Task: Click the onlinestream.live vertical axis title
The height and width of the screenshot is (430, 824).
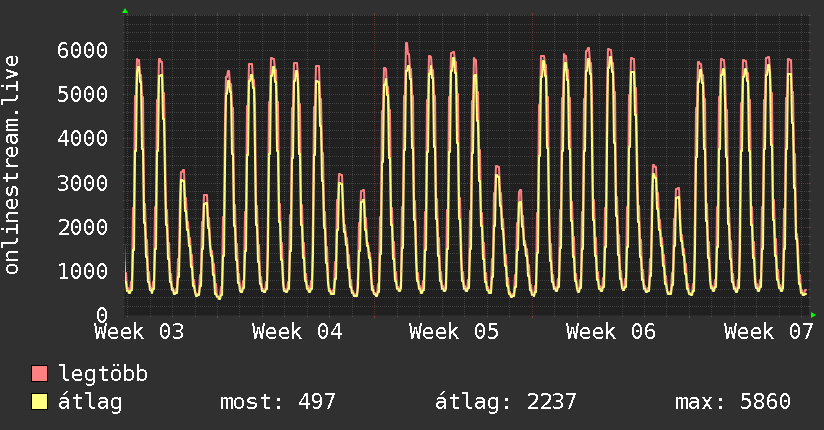Action: pos(12,165)
